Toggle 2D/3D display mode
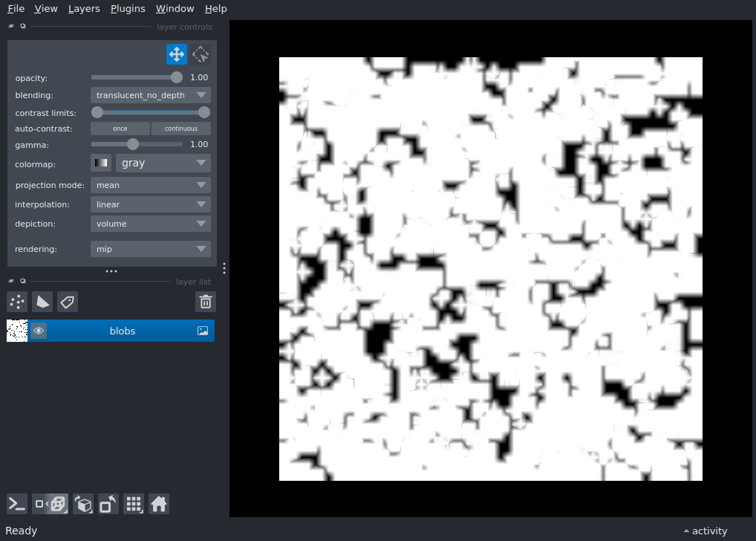756x541 pixels. [x=50, y=503]
